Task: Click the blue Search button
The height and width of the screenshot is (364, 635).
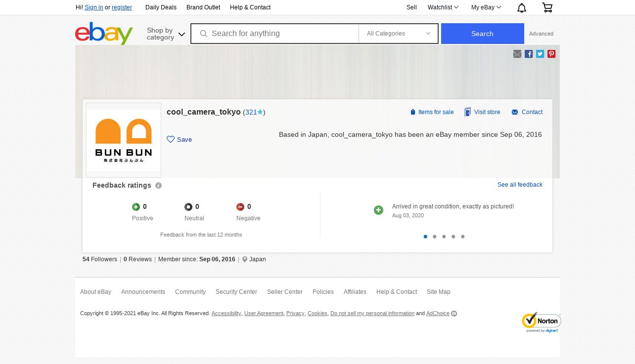Action: (x=483, y=34)
